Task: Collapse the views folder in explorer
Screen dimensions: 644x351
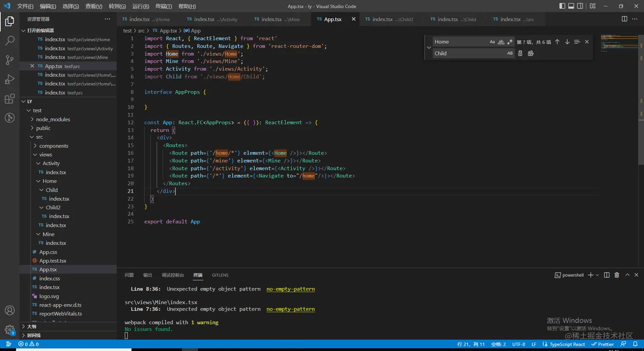Action: pos(45,154)
